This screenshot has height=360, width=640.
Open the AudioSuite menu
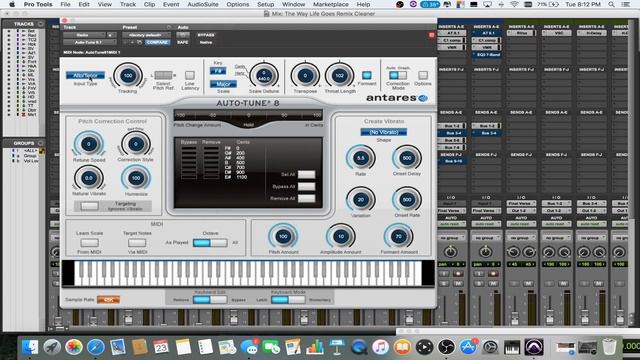pyautogui.click(x=203, y=4)
